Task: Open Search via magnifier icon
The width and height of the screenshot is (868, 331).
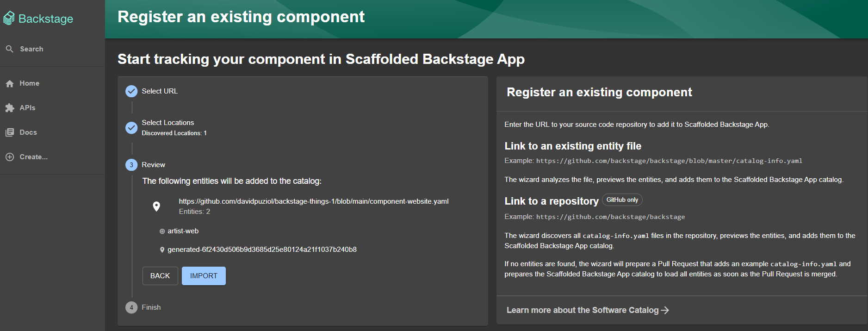Action: tap(9, 49)
